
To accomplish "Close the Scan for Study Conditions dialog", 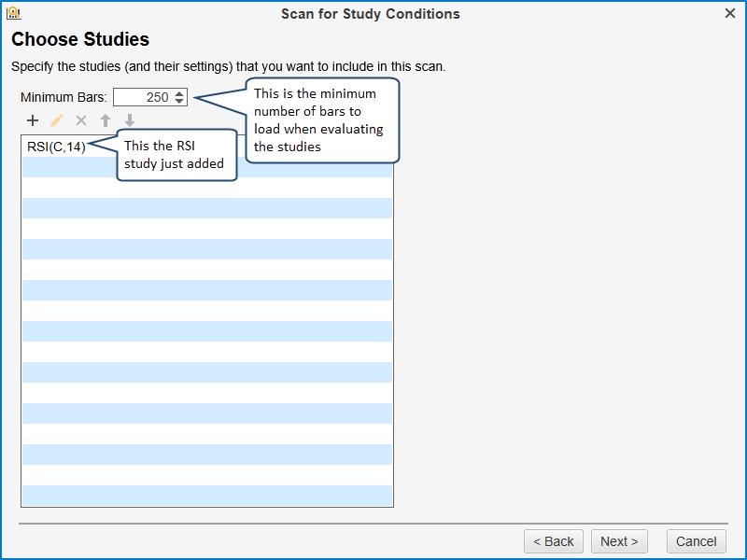I will (730, 13).
